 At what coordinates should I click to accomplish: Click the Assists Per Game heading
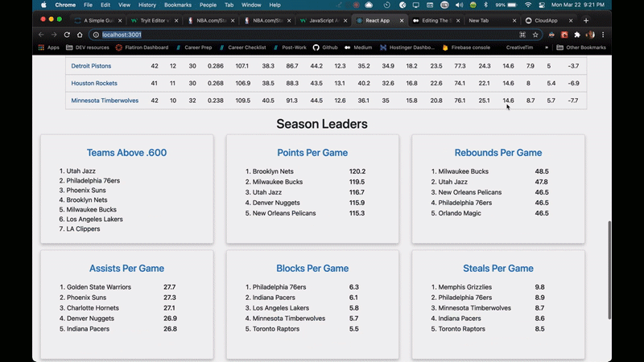(x=126, y=269)
